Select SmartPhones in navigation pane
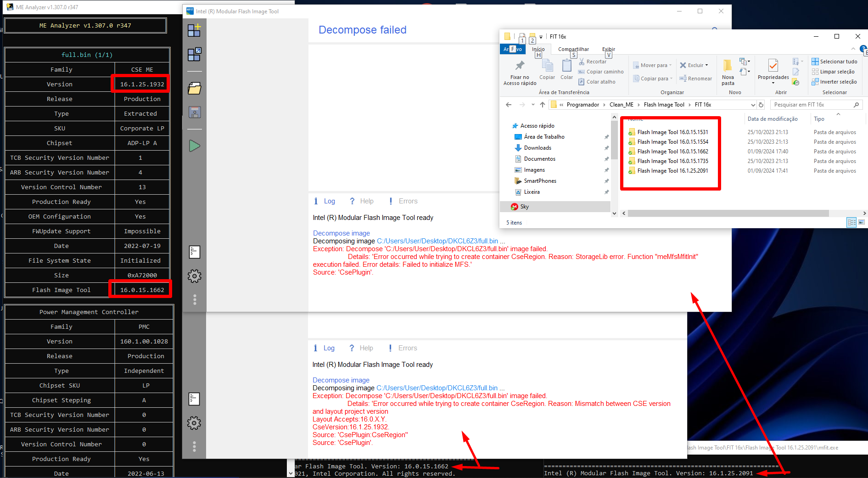The image size is (868, 478). pos(540,181)
